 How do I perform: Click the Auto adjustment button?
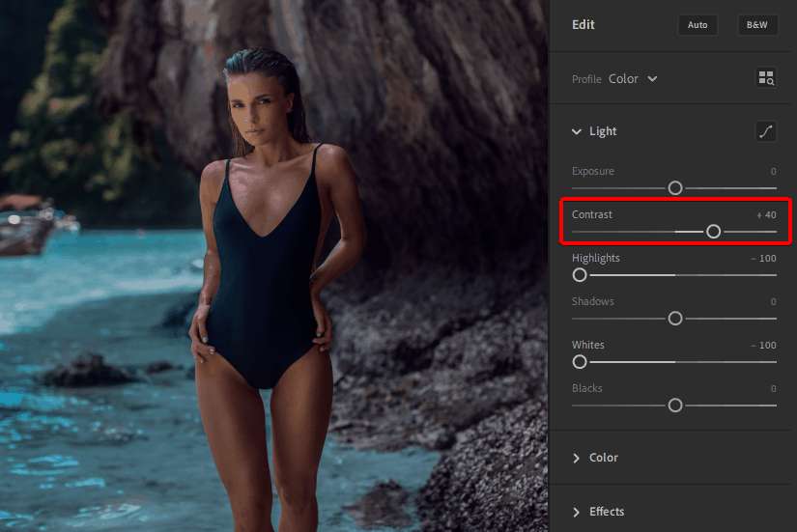pos(697,25)
